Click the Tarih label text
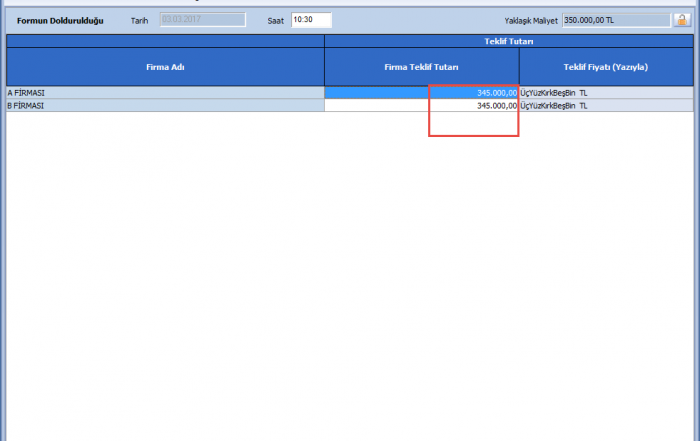The image size is (700, 441). pyautogui.click(x=140, y=20)
